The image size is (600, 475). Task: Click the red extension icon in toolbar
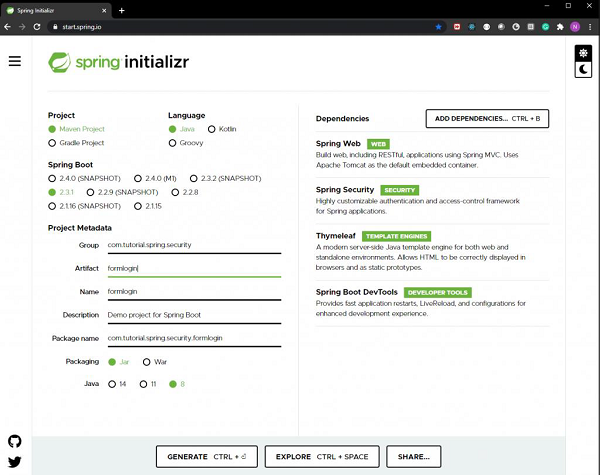457,27
